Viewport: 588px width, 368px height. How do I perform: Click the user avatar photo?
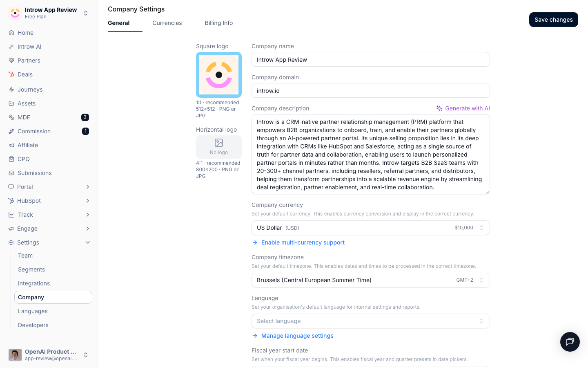[x=15, y=355]
